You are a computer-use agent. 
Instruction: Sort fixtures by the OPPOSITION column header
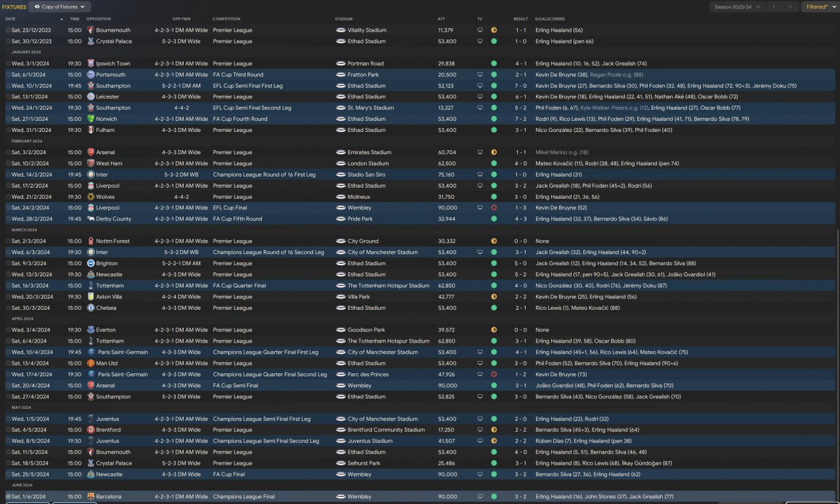coord(98,19)
